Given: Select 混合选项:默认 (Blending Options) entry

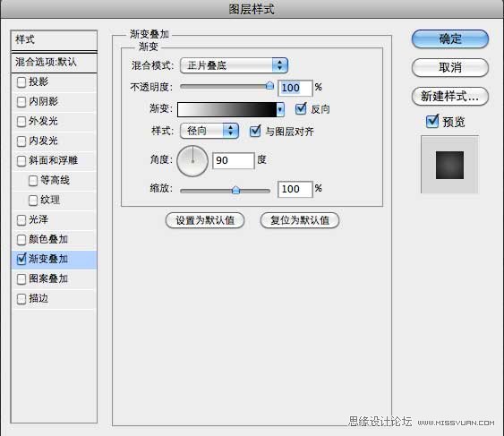Looking at the screenshot, I should click(54, 62).
